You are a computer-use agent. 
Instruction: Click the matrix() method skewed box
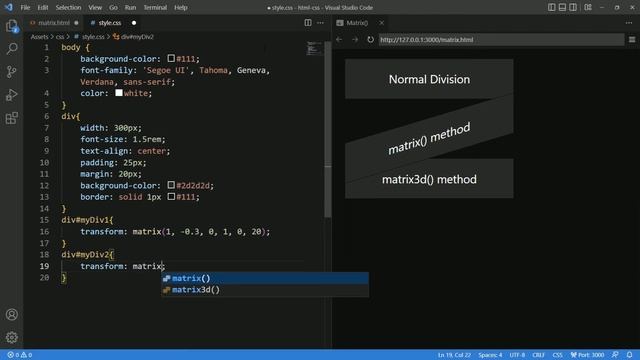[429, 139]
